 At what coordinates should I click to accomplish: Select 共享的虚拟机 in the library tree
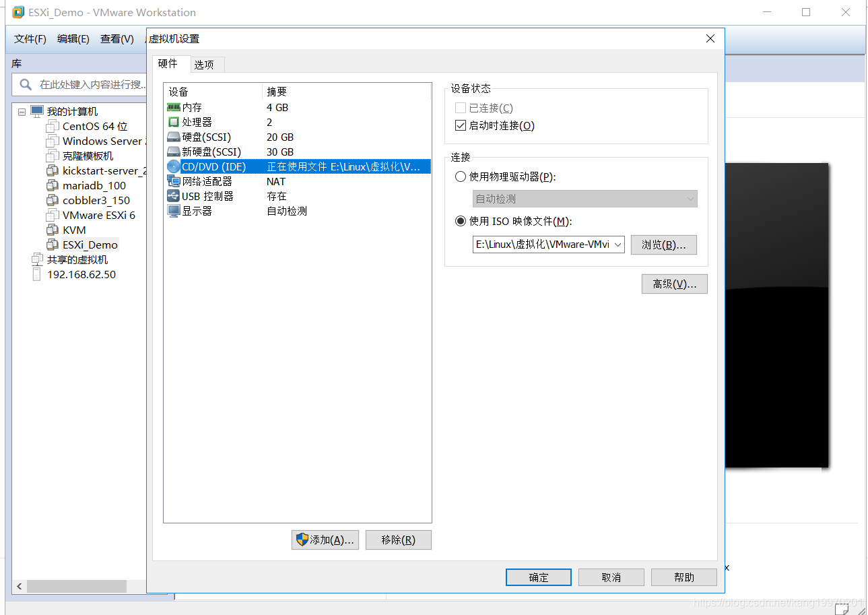tap(77, 259)
